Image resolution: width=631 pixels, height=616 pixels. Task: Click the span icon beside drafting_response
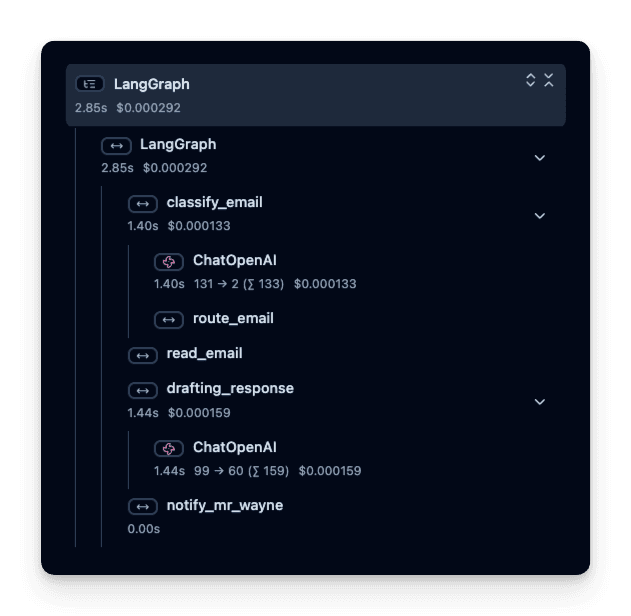[143, 389]
